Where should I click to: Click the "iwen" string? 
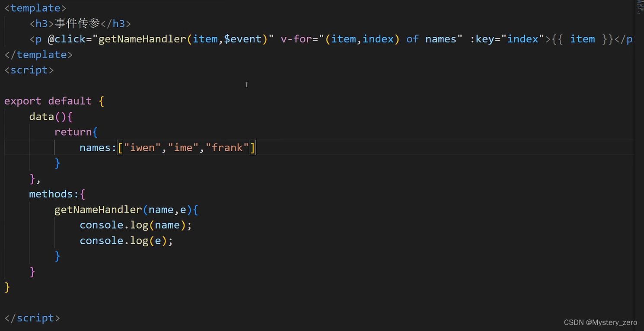(x=143, y=148)
